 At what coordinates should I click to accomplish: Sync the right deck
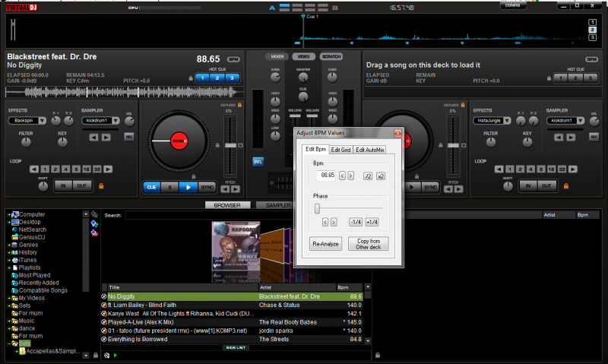[x=430, y=187]
